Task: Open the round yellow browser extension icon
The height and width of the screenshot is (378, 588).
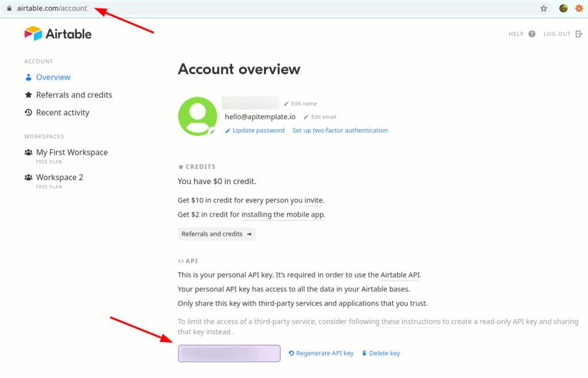Action: point(563,8)
